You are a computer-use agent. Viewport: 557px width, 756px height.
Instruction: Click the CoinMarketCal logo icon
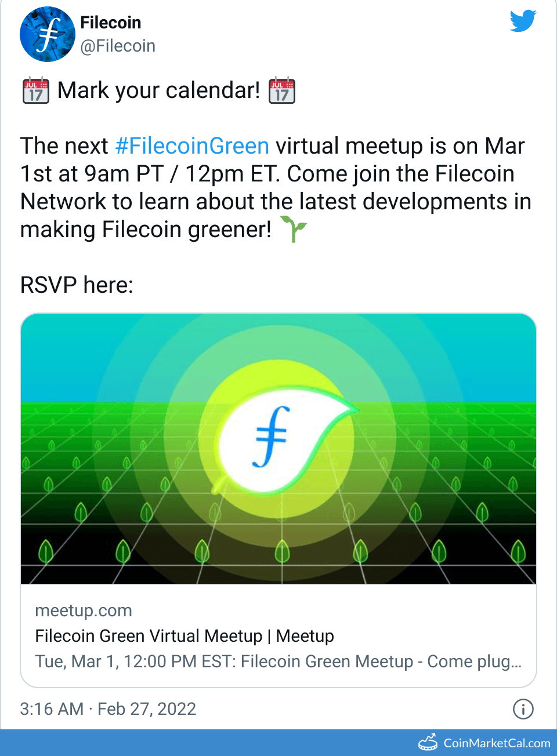pos(428,743)
